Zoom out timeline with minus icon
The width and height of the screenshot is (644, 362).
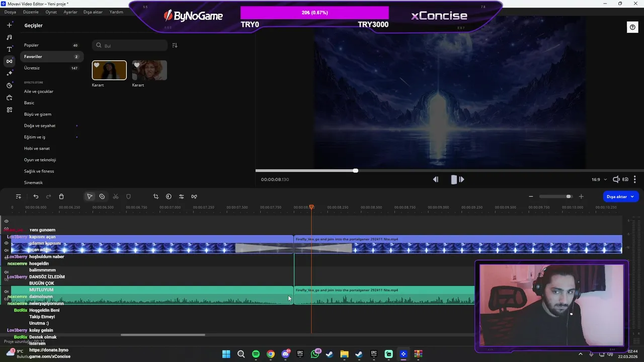(x=531, y=197)
